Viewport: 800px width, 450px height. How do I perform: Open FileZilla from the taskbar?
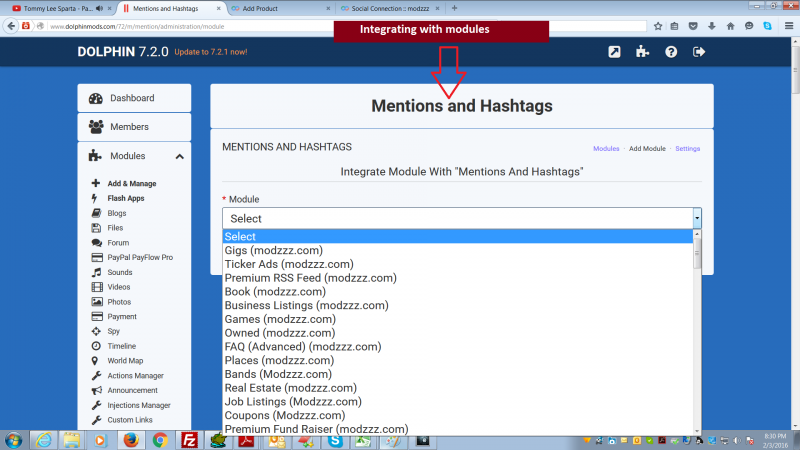click(x=189, y=440)
